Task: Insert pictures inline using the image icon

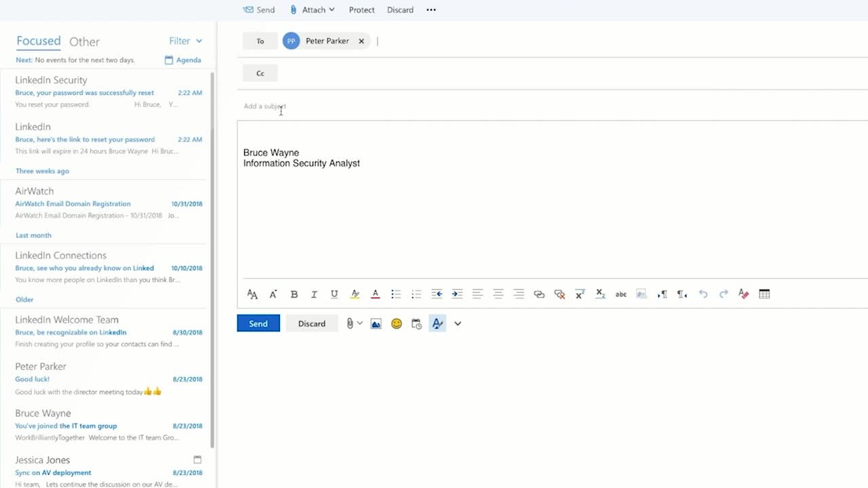Action: coord(376,324)
